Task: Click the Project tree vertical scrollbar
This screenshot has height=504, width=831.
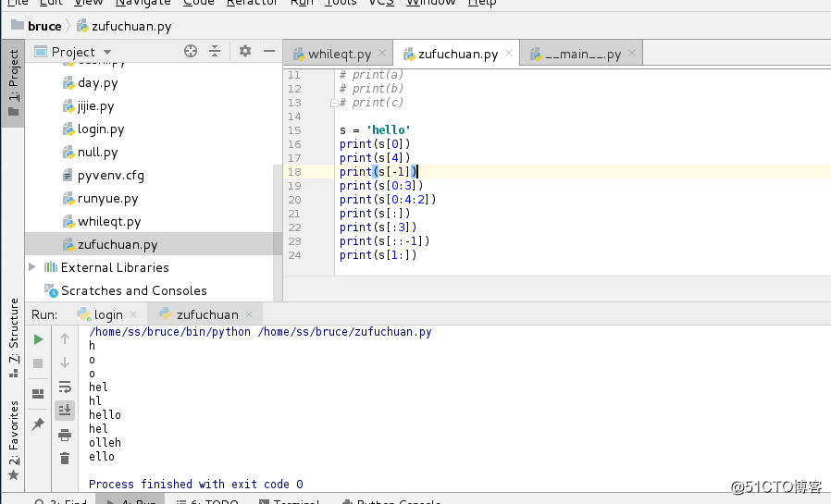Action: [278, 233]
